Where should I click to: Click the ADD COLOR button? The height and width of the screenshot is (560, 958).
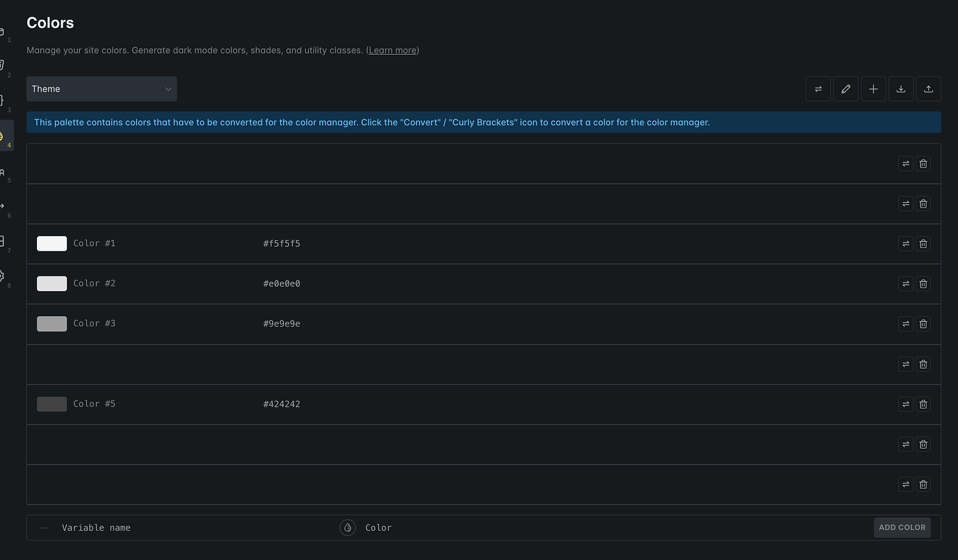coord(902,527)
